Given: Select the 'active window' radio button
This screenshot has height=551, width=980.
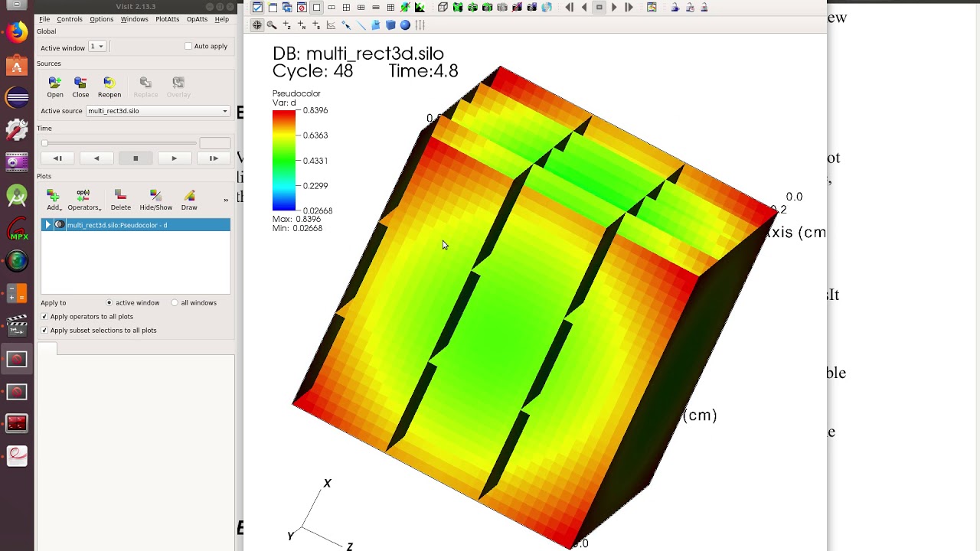Looking at the screenshot, I should point(109,303).
